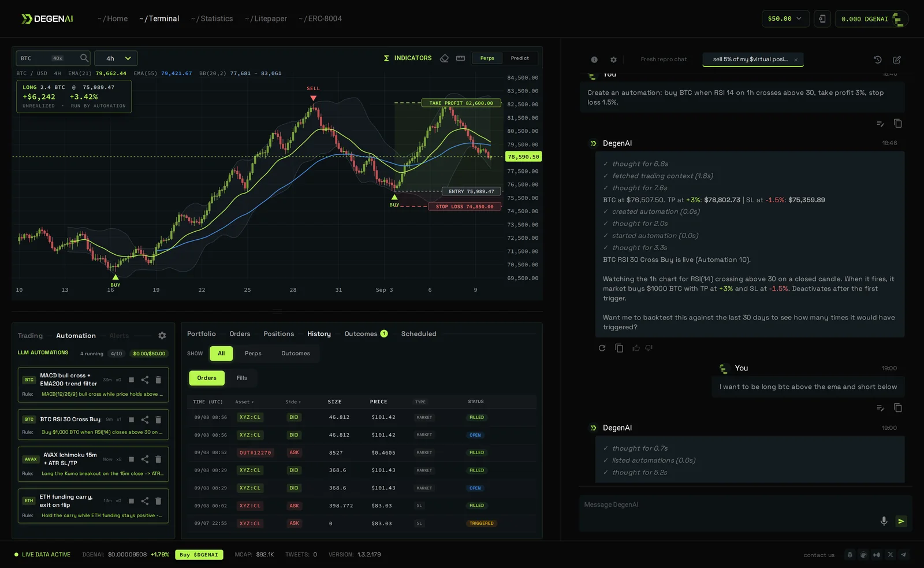This screenshot has height=568, width=924.
Task: Filter history by Outcomes in SHOW row
Action: tap(296, 354)
